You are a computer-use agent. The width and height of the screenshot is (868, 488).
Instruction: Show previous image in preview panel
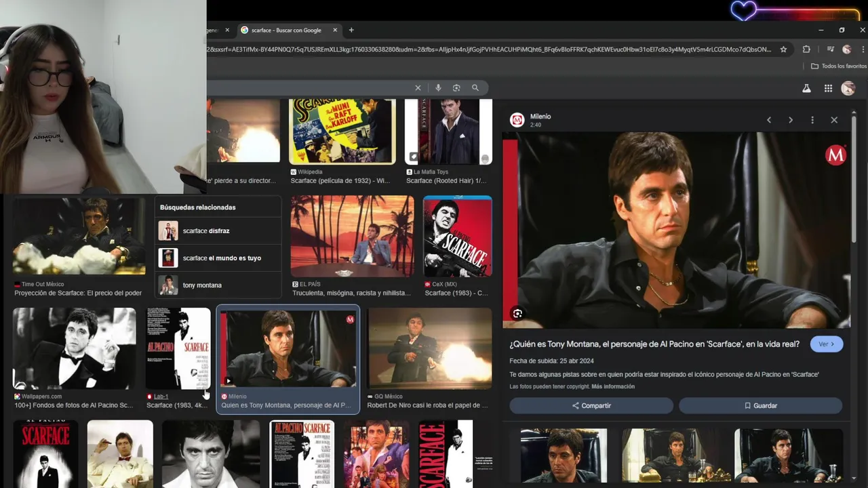pyautogui.click(x=769, y=120)
